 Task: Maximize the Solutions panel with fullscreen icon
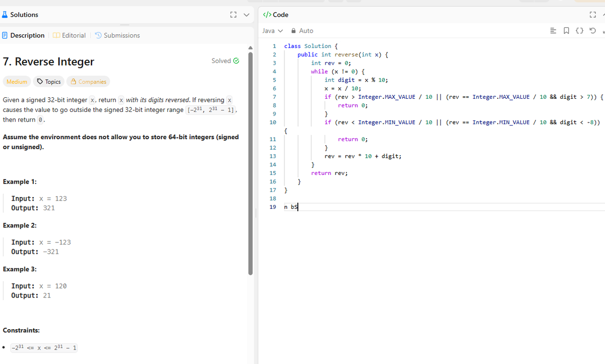(x=233, y=15)
